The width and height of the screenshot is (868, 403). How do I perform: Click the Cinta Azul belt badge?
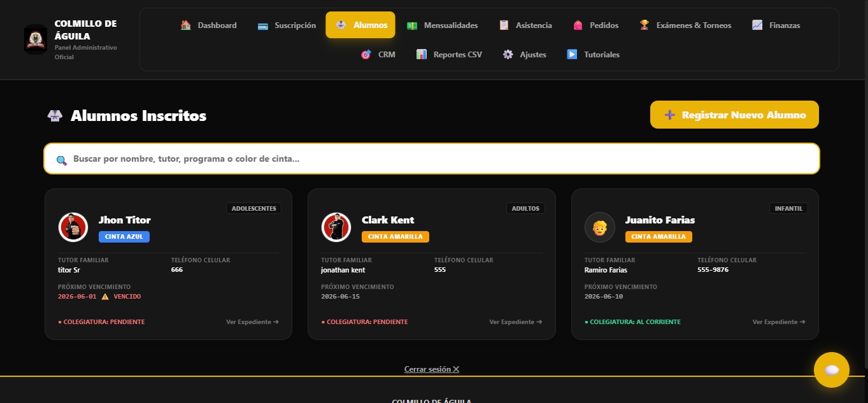124,237
